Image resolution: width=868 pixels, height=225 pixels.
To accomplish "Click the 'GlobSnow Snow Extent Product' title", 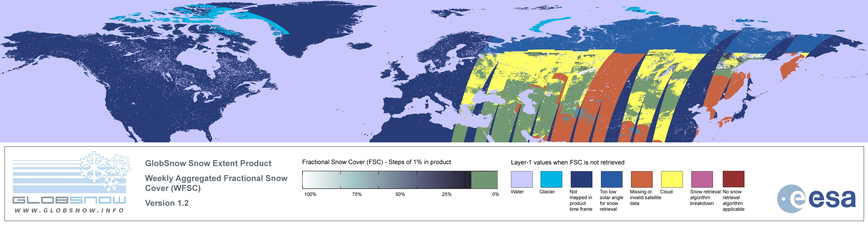I will 208,163.
